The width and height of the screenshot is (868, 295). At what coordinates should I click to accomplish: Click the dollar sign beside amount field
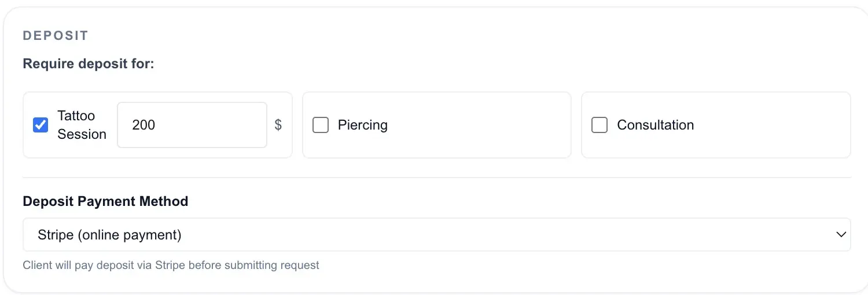tap(278, 125)
